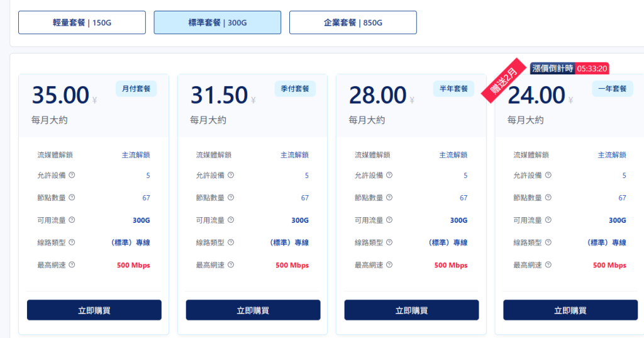
Task: Switch to 企業套餐 850G tab
Action: coord(353,23)
